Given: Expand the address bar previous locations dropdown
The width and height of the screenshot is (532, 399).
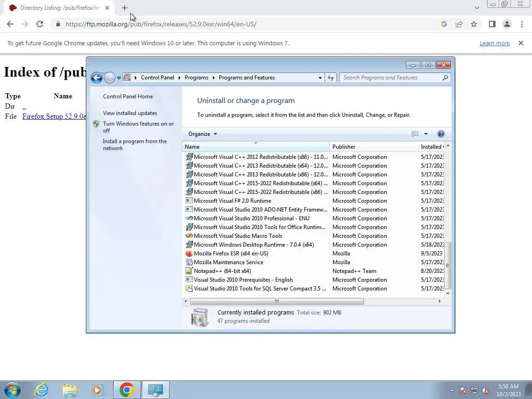Looking at the screenshot, I should [320, 78].
